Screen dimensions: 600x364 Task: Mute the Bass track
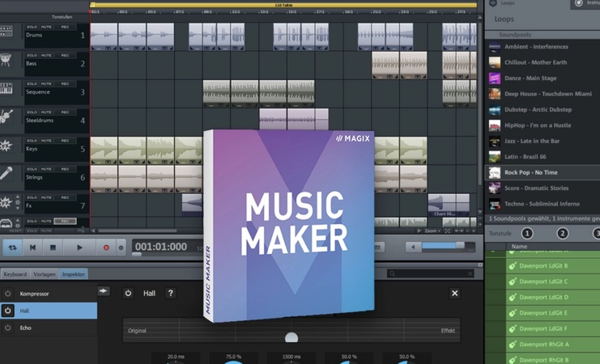click(x=46, y=56)
